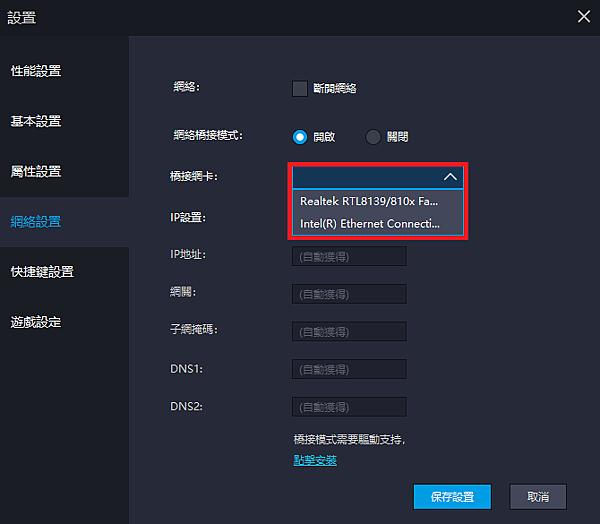
Task: Choose Intel(R) Ethernet Connection adapter
Action: click(378, 224)
